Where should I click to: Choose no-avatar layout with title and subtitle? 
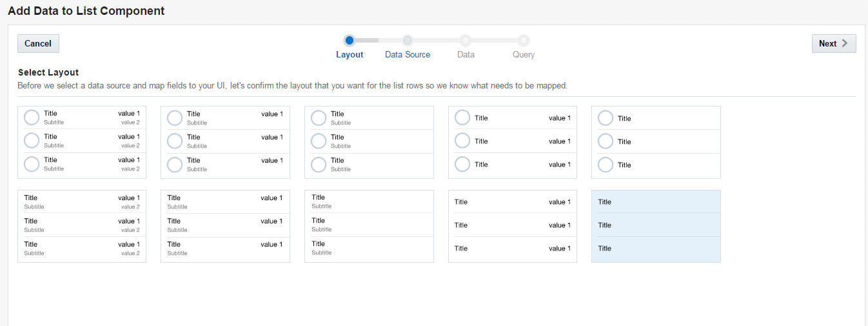369,226
